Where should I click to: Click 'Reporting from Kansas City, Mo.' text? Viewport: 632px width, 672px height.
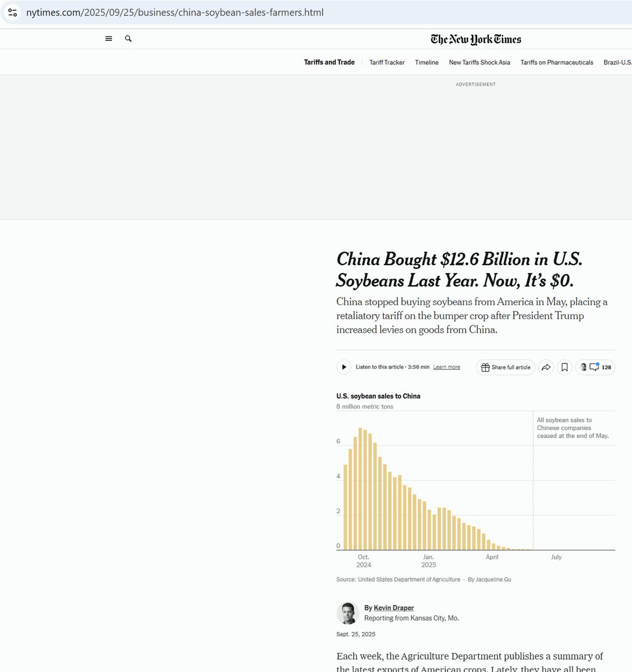click(x=412, y=618)
